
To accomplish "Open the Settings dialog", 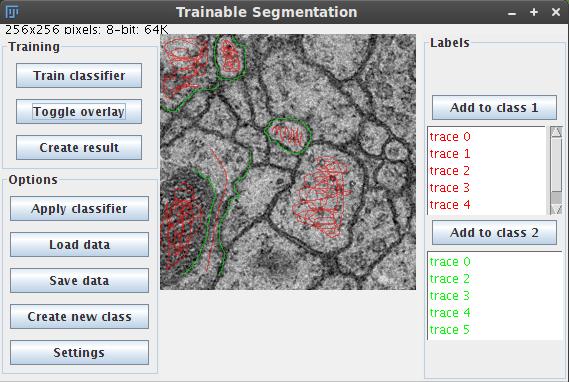I will [79, 352].
